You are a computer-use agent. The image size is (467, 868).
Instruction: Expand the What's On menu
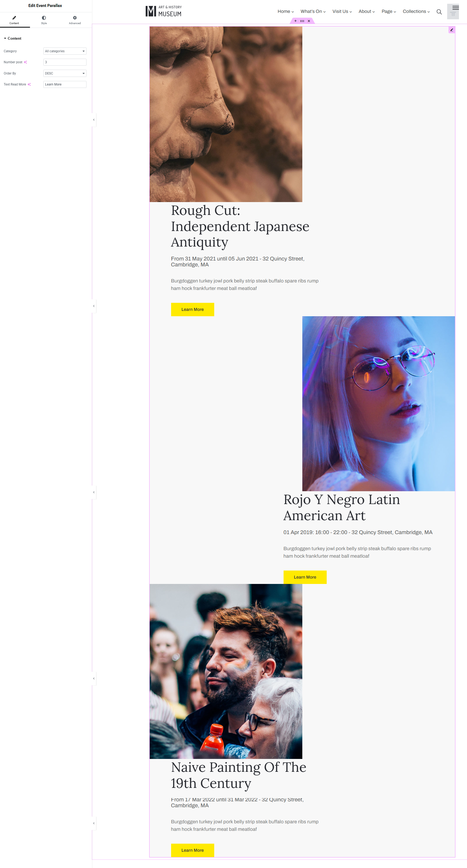click(313, 12)
